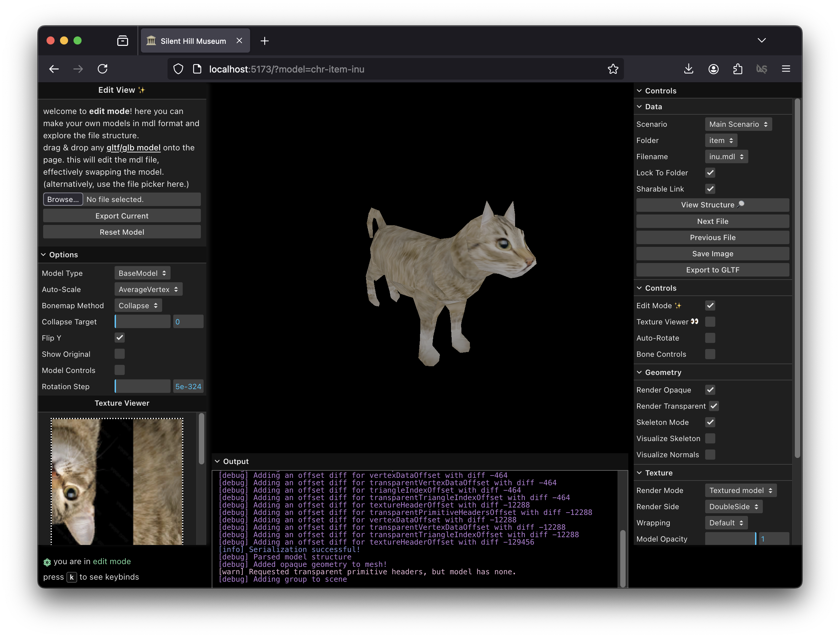Uncheck the Flip Y option
The height and width of the screenshot is (638, 840).
119,338
